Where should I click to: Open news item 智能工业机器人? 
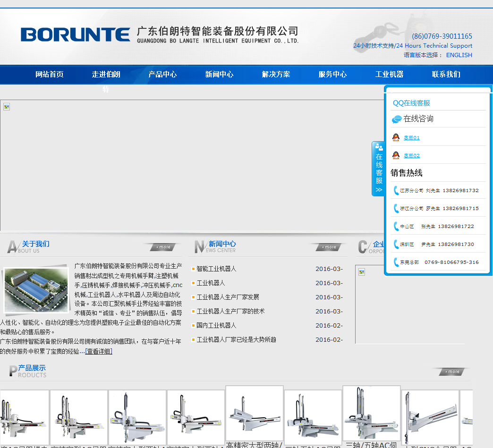click(216, 269)
